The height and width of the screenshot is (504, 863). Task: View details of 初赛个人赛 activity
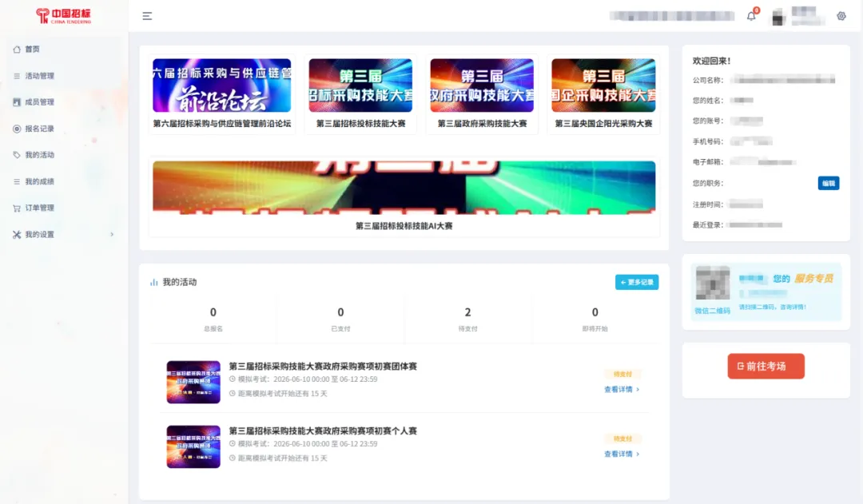click(x=618, y=454)
